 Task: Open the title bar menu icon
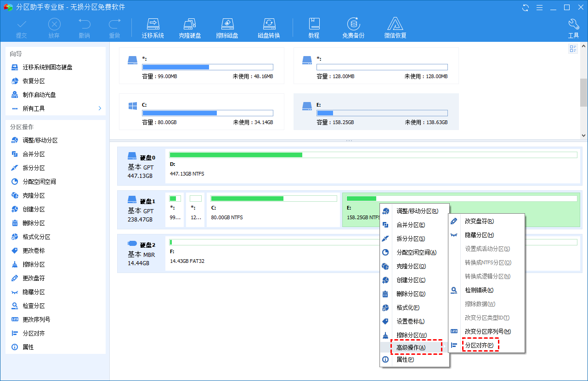pos(540,7)
